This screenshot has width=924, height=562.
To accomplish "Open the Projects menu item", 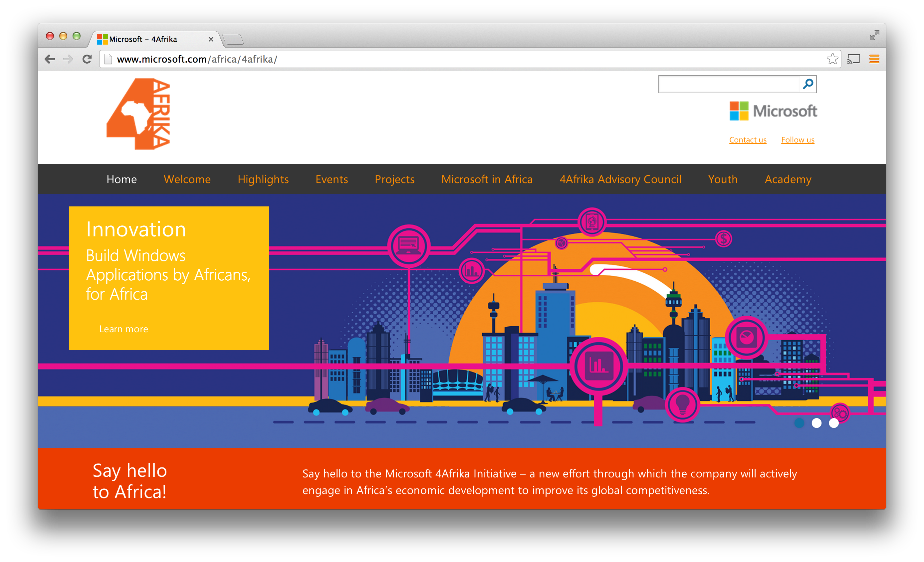I will [x=394, y=179].
